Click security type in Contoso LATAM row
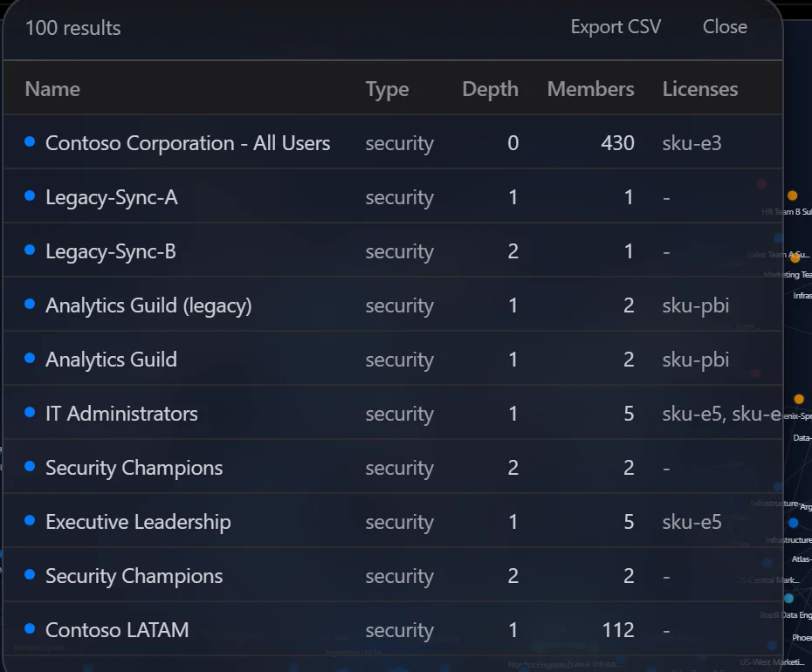Screen dimensions: 812x672 click(x=399, y=630)
